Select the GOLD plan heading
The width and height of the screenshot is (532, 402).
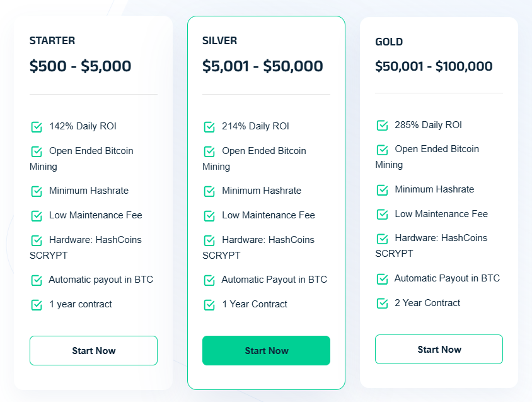coord(389,42)
